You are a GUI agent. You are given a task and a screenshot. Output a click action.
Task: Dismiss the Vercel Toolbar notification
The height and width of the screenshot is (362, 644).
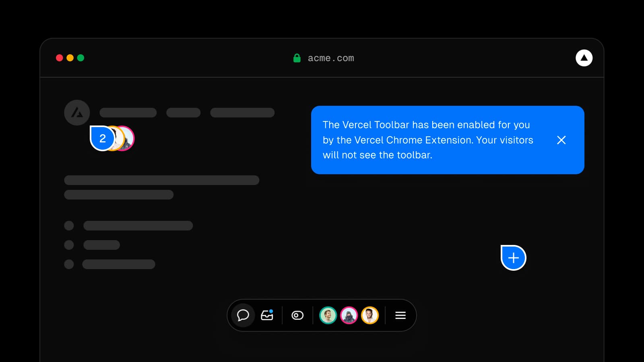pyautogui.click(x=561, y=140)
